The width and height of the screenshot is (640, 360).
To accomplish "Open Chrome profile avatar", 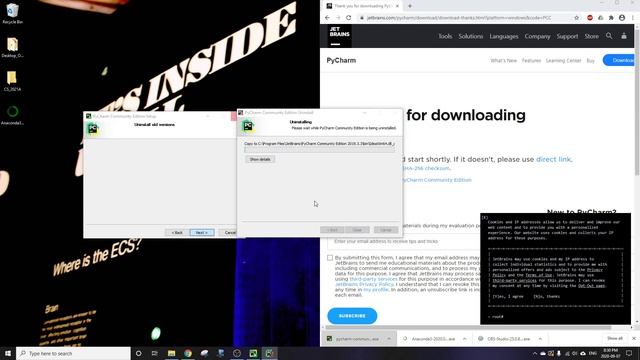I will click(x=622, y=18).
